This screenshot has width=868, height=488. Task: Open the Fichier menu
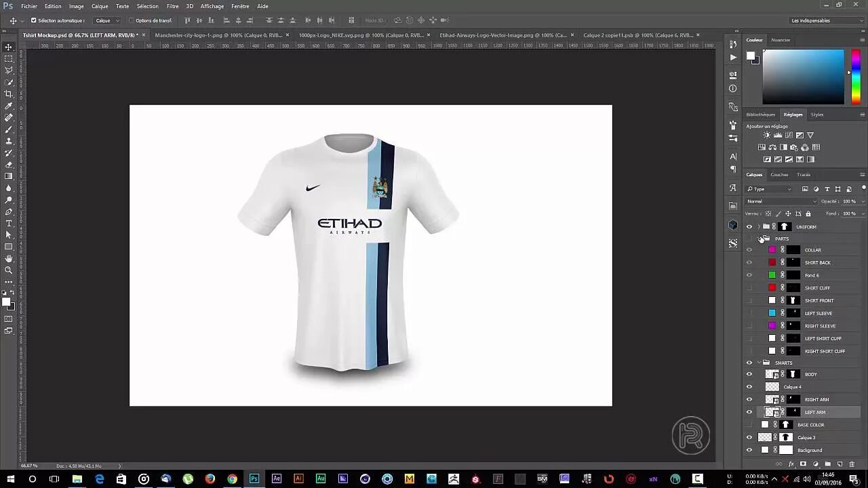29,6
